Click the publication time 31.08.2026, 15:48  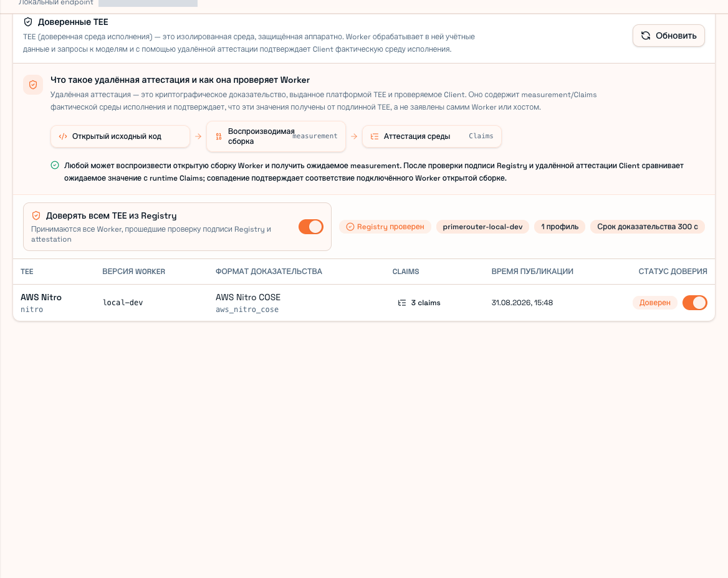[522, 303]
